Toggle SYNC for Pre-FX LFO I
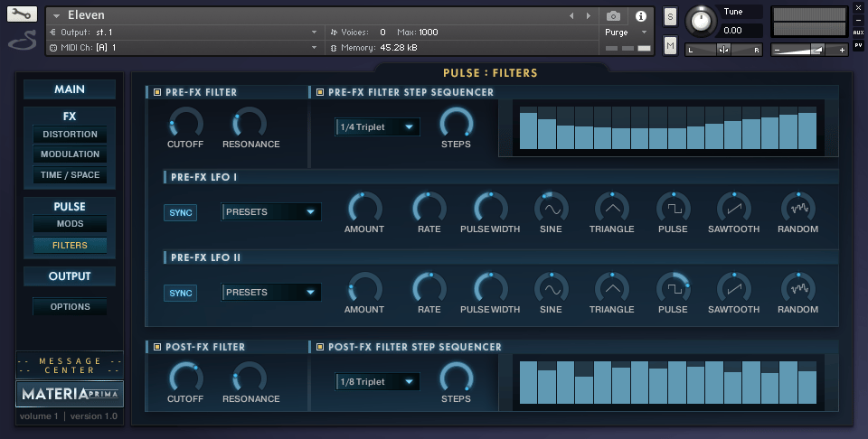868x439 pixels. (x=181, y=213)
